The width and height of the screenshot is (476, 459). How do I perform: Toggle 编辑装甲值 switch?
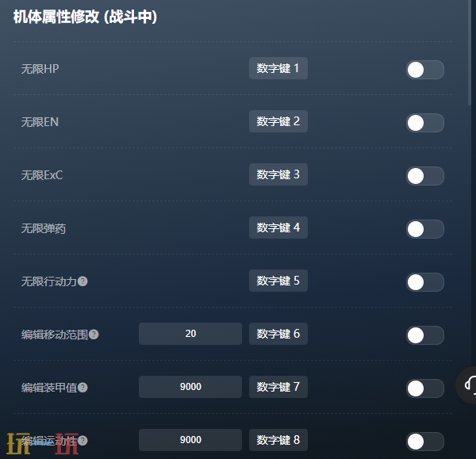click(x=425, y=388)
